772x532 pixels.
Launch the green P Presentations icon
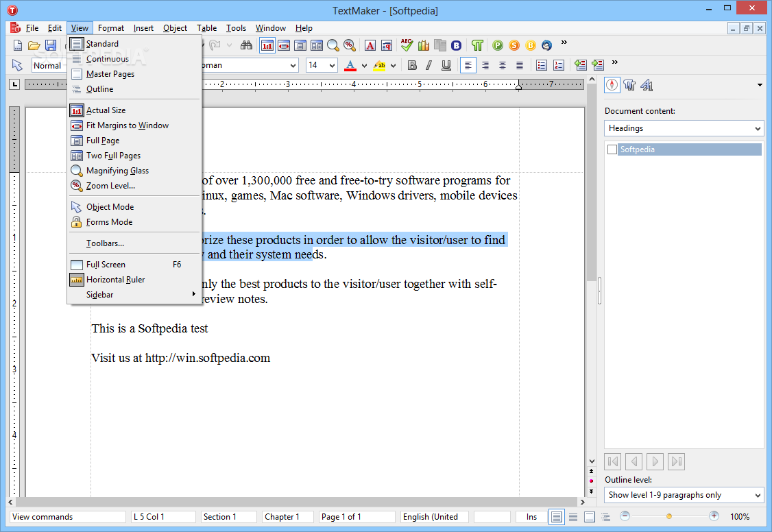click(x=498, y=46)
